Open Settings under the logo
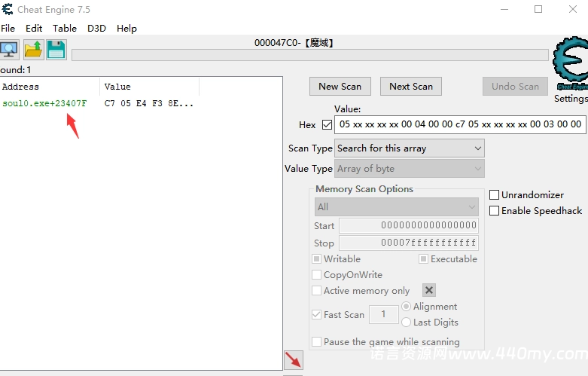This screenshot has height=376, width=588. (571, 98)
